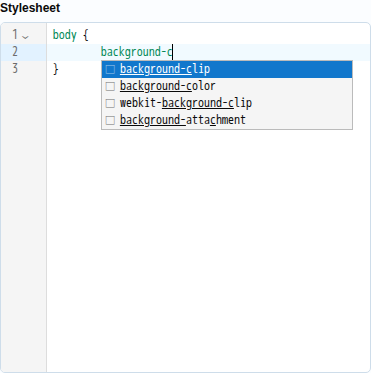Click the icon beside background-attachment
The width and height of the screenshot is (371, 373).
[x=110, y=120]
